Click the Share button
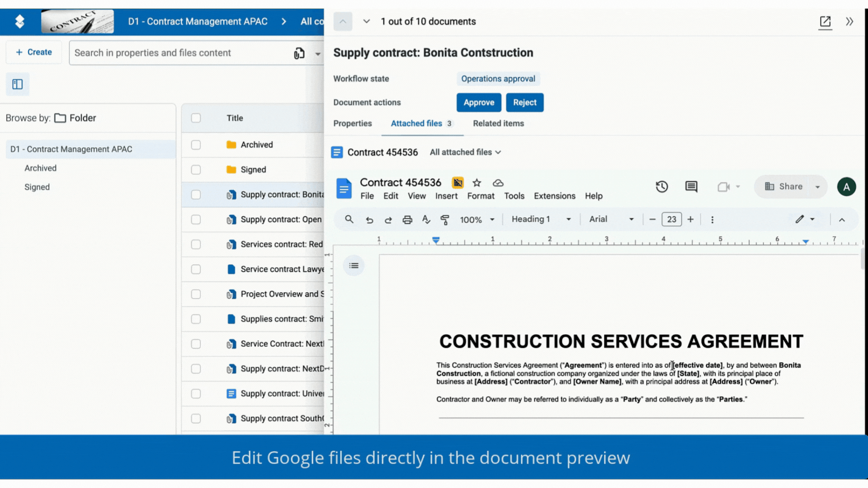Screen dimensions: 868x488 point(784,187)
